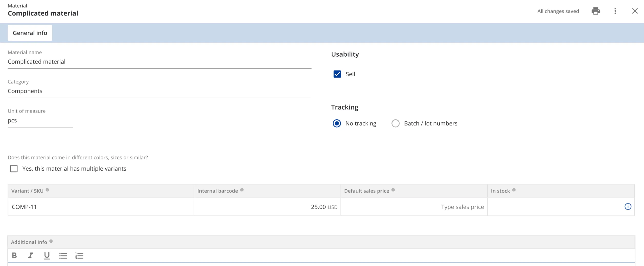
Task: Select Batch / lot numbers tracking
Action: 395,124
